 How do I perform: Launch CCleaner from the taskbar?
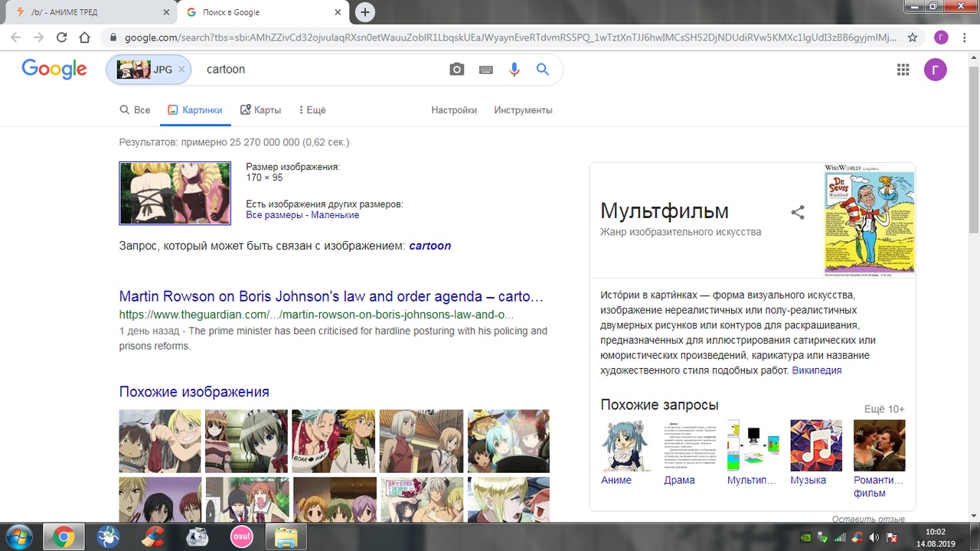(x=153, y=537)
